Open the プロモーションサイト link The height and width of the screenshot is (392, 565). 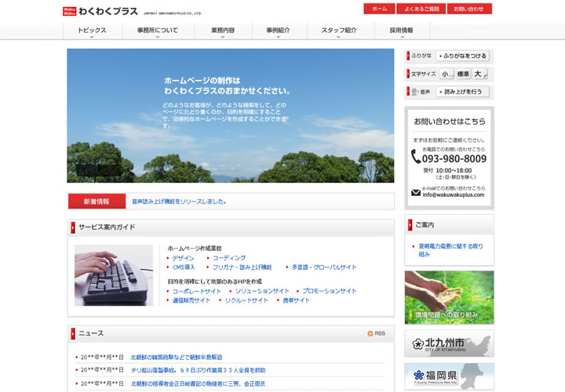pos(330,291)
